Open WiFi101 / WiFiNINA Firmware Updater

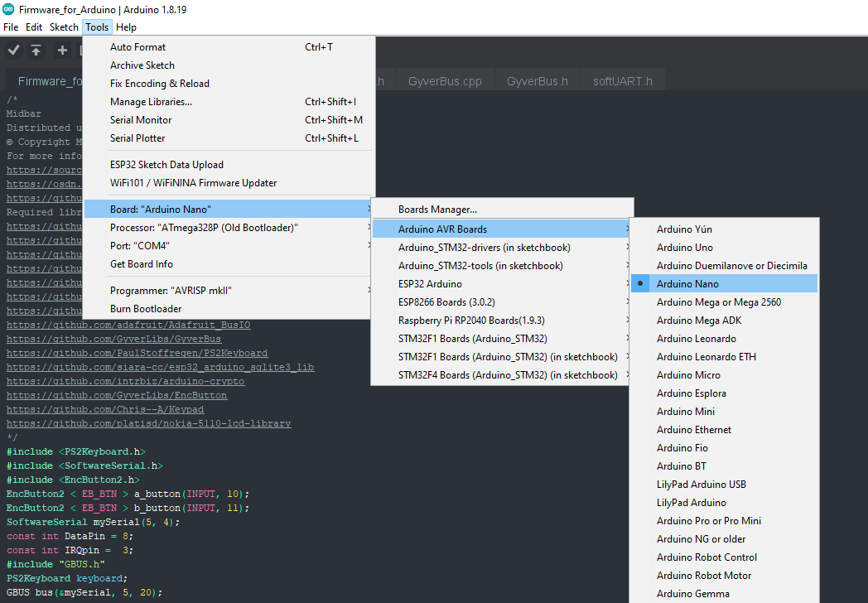pos(229,183)
